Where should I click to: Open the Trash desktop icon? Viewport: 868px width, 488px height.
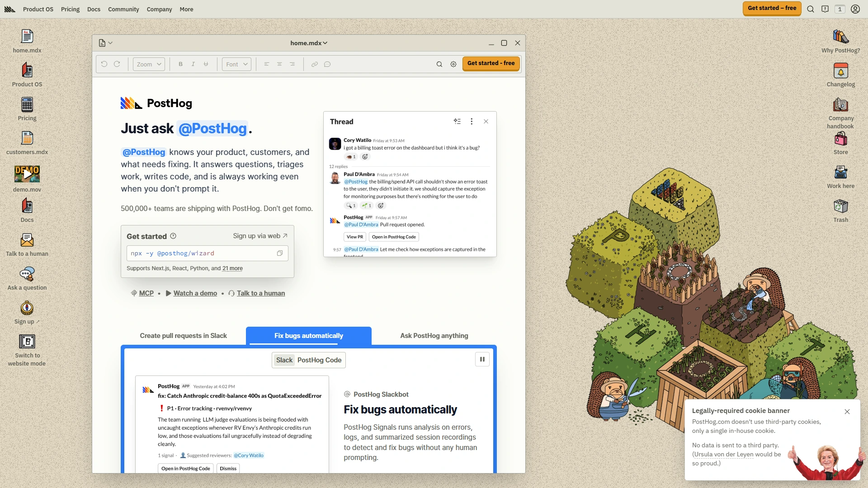tap(841, 206)
